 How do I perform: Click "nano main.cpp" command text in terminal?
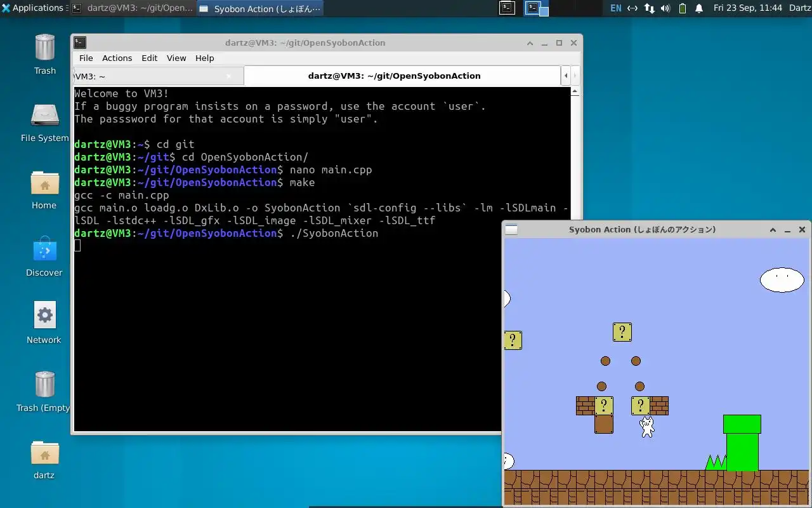coord(331,170)
